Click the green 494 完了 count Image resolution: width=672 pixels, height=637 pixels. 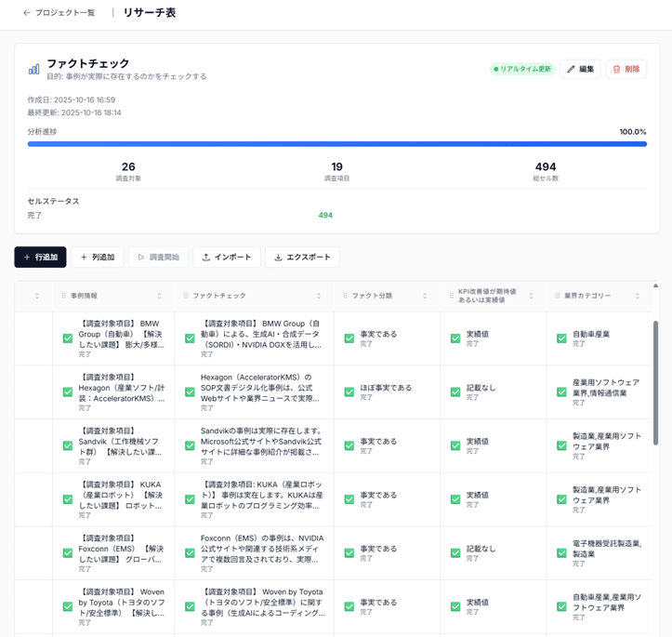pos(325,215)
